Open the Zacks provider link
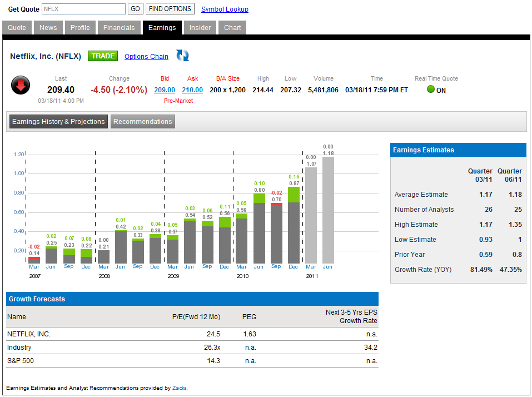The height and width of the screenshot is (397, 532). [x=180, y=388]
